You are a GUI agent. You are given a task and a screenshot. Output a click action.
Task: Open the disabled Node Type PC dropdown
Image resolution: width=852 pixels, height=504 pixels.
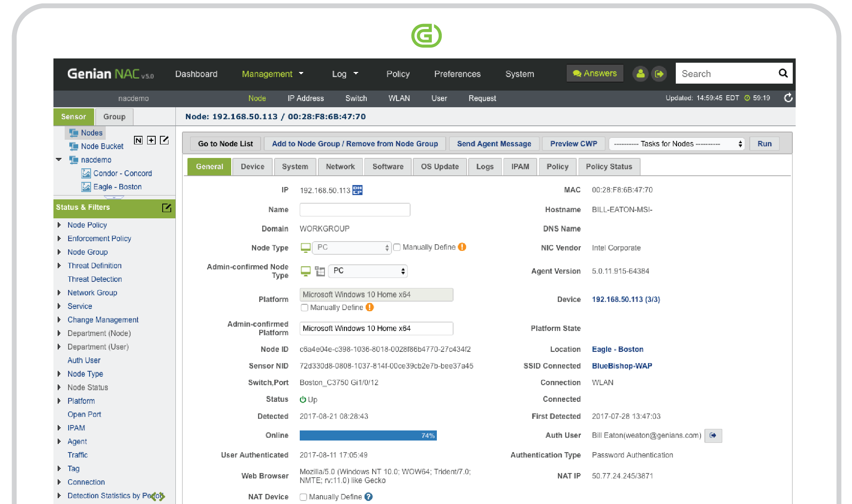pos(351,248)
